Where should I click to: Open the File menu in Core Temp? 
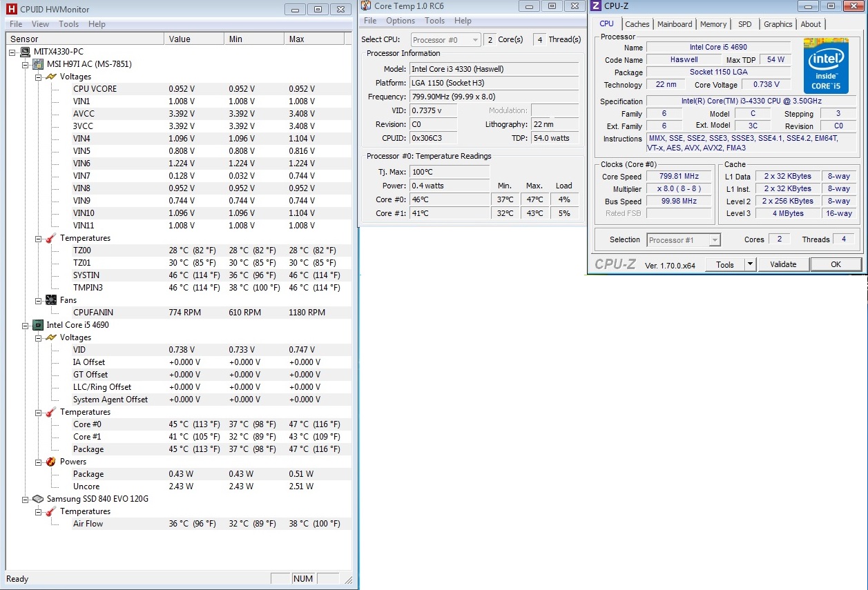[371, 21]
